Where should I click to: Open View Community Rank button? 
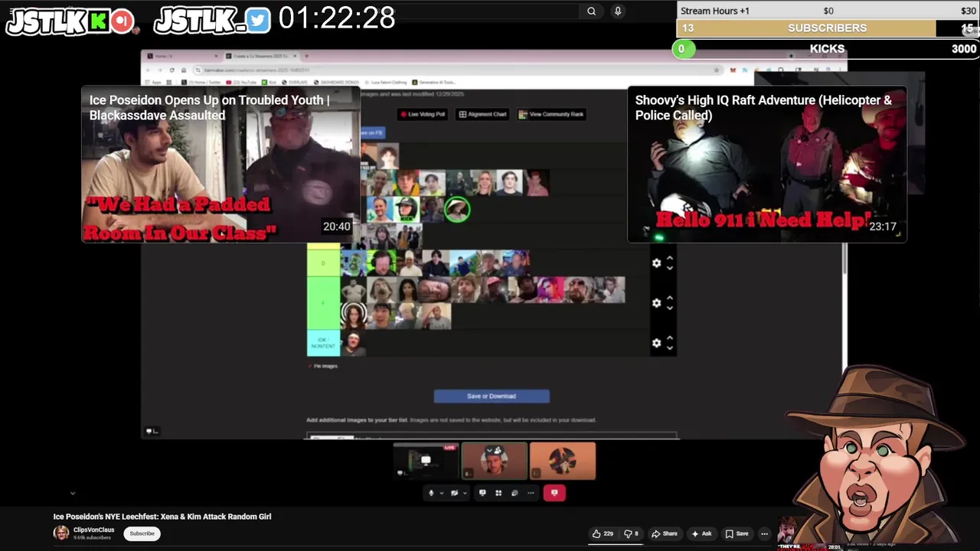coord(552,114)
